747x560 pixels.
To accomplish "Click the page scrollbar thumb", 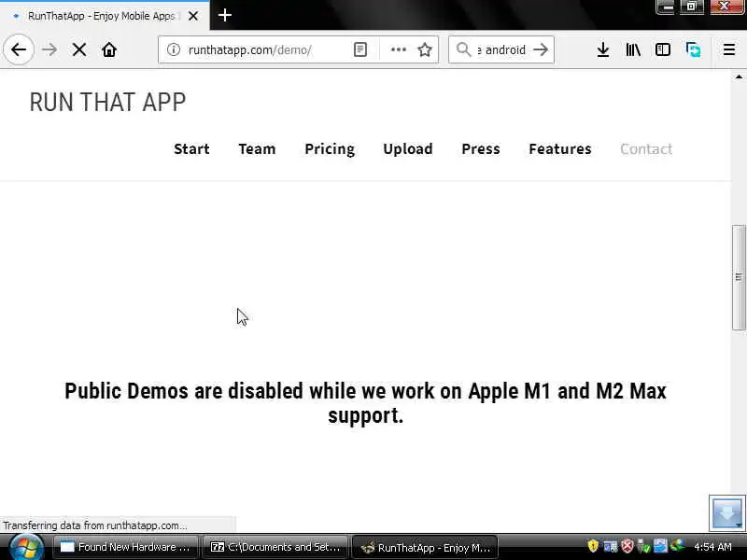I will click(x=739, y=277).
